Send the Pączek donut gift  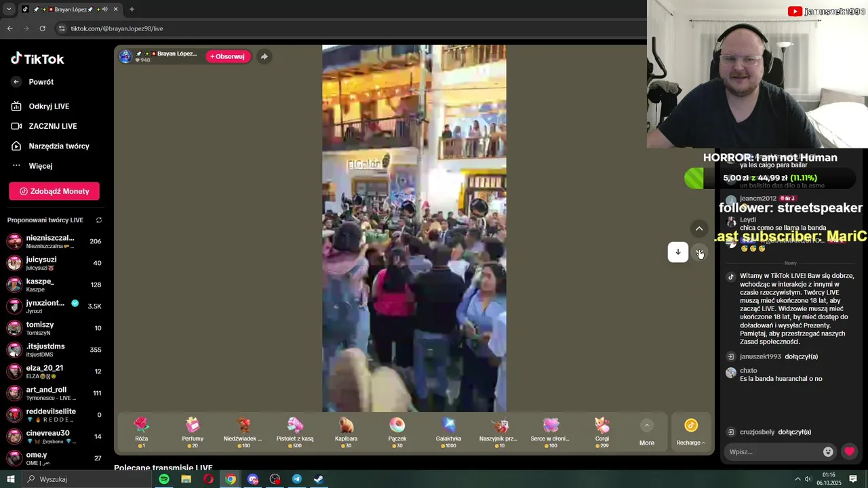click(397, 432)
